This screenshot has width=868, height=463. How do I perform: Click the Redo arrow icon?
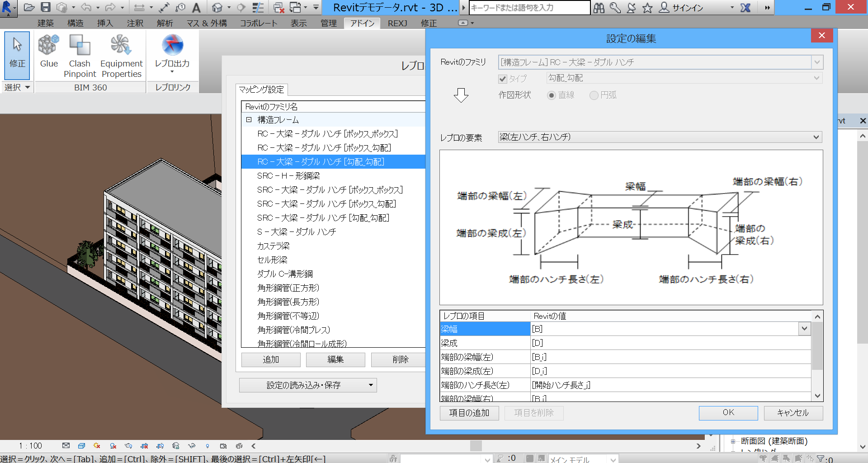coord(110,7)
